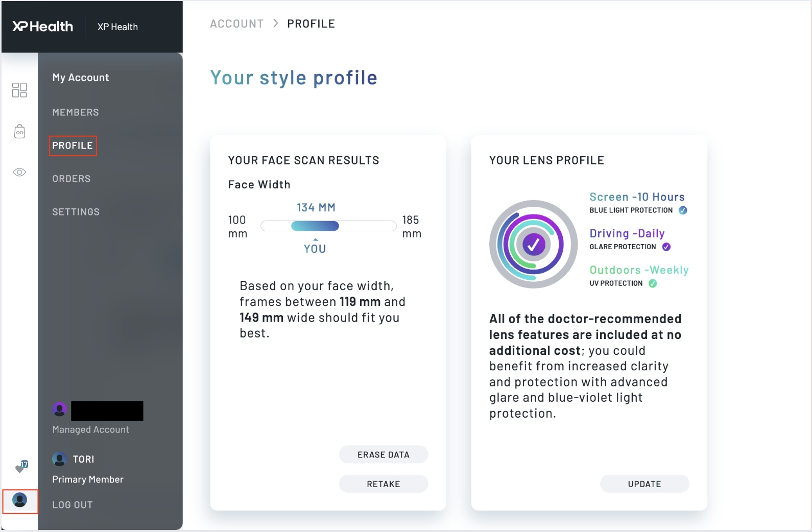Screen dimensions: 812x532
Task: Select TORI's avatar icon
Action: click(59, 458)
